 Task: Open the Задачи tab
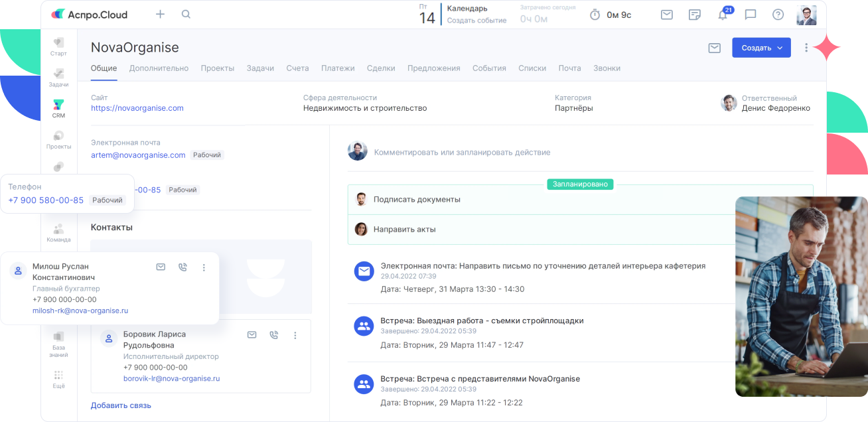(x=260, y=68)
